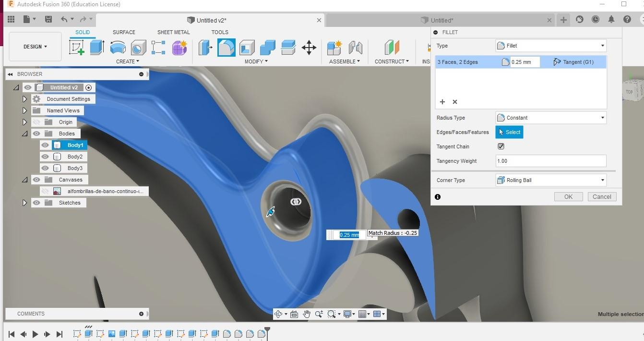Add a new fillet selection set

[x=442, y=102]
